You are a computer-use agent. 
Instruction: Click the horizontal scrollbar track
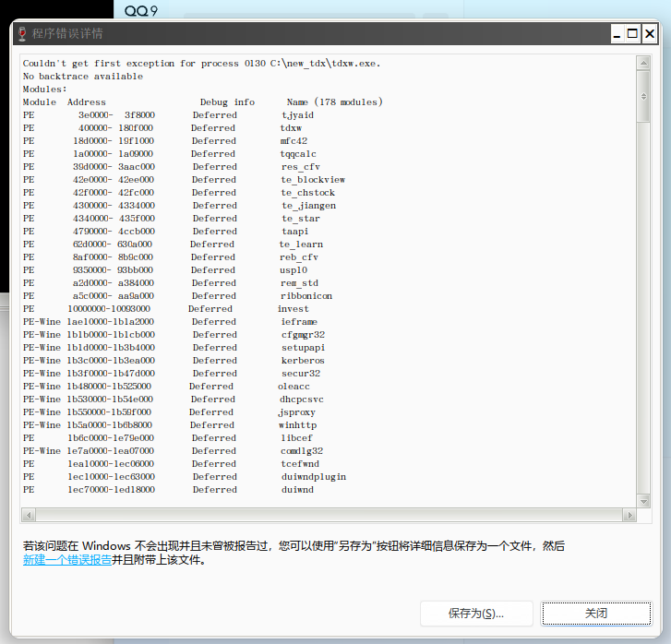(329, 515)
